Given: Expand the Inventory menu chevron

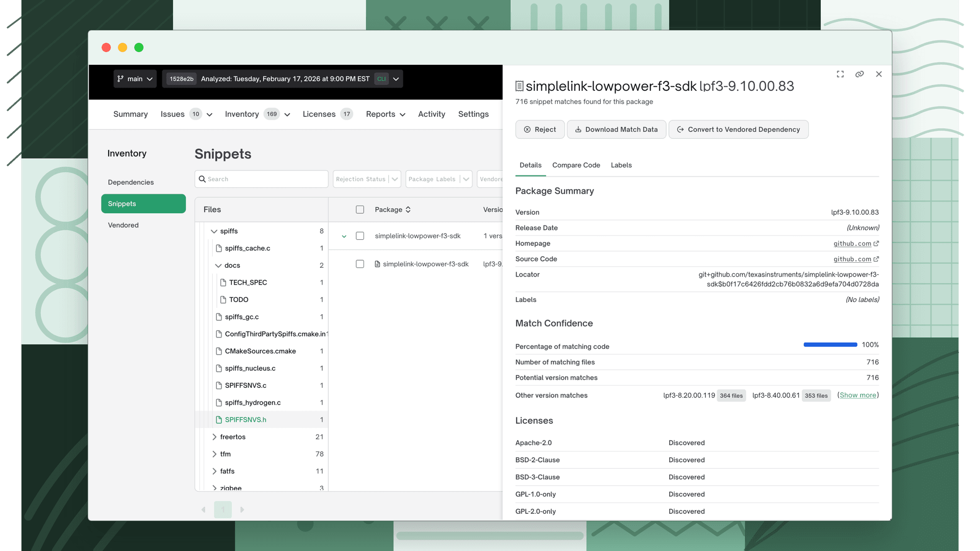Looking at the screenshot, I should click(x=287, y=115).
